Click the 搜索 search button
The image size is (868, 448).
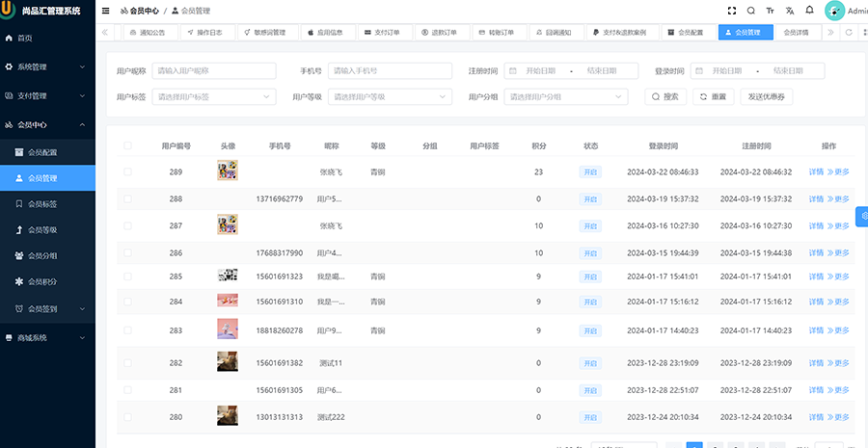coord(665,96)
